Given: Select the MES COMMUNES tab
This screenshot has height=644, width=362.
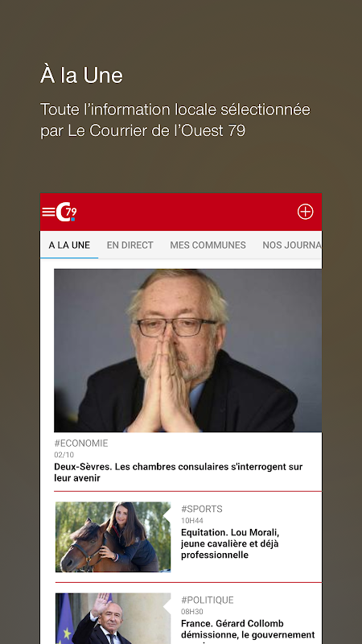Looking at the screenshot, I should (x=208, y=246).
